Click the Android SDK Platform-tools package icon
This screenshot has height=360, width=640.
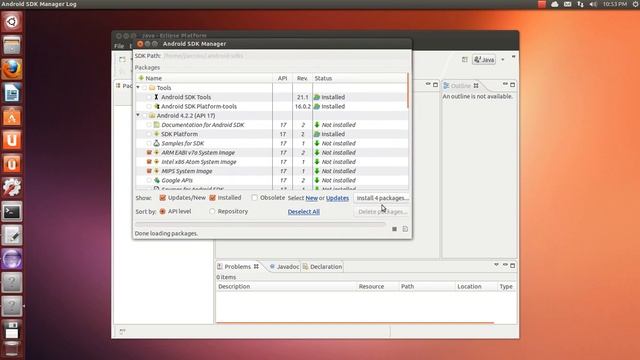156,106
